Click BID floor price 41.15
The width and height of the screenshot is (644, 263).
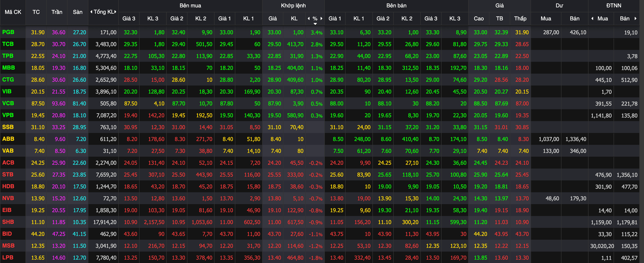79,234
